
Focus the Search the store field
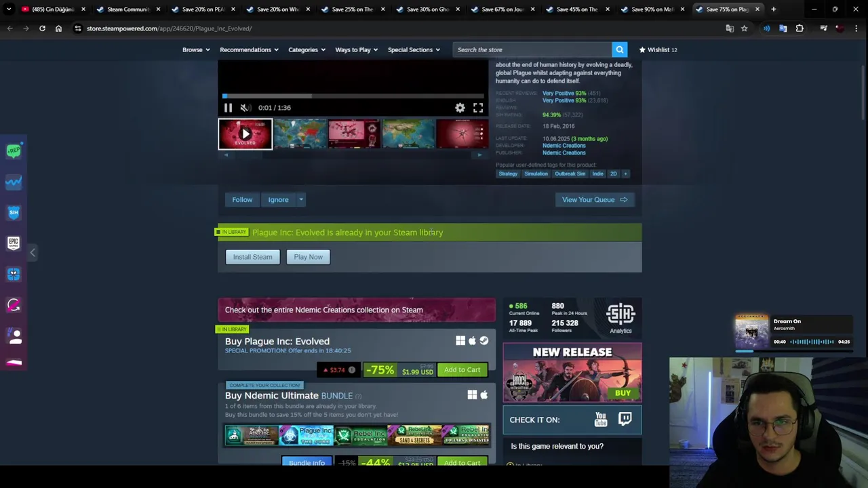pos(532,49)
